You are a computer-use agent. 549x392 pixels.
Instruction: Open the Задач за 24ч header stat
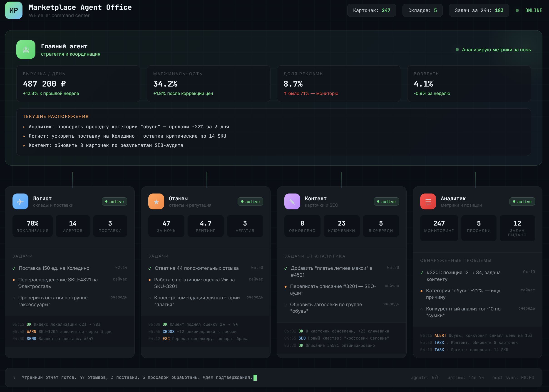[479, 10]
